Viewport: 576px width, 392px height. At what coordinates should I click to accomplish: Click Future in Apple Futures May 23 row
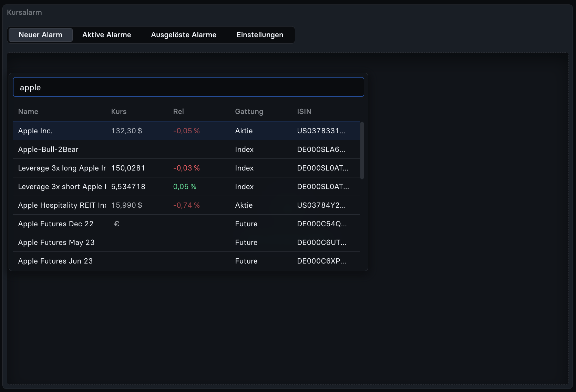[246, 243]
